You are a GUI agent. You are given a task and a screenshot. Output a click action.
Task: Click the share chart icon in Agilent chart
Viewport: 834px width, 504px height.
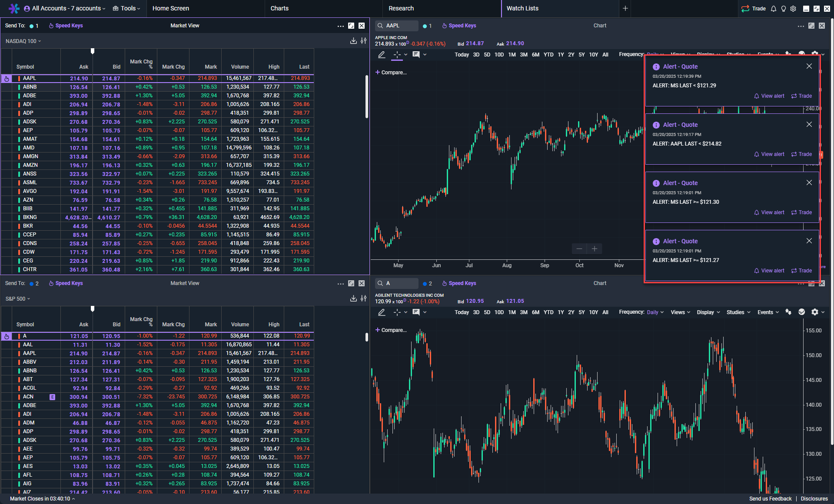[x=788, y=312]
